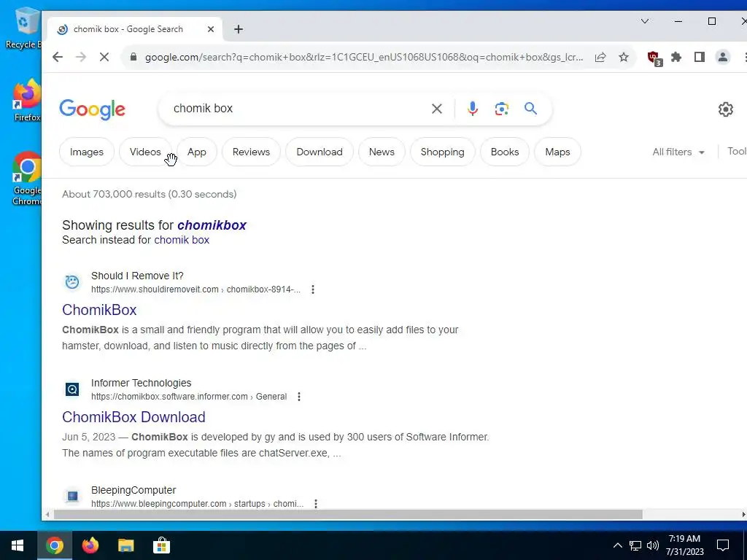Close the chomik box Google Search tab

pyautogui.click(x=211, y=29)
